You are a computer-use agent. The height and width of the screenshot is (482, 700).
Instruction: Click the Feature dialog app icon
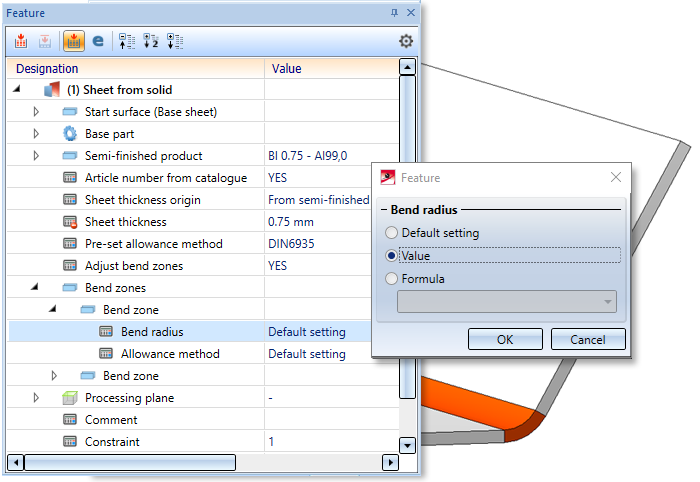point(388,178)
